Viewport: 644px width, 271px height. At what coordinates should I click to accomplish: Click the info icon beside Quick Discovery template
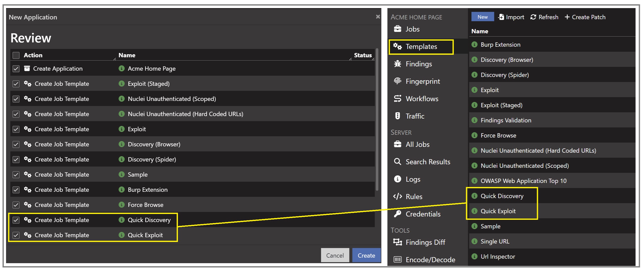coord(474,196)
